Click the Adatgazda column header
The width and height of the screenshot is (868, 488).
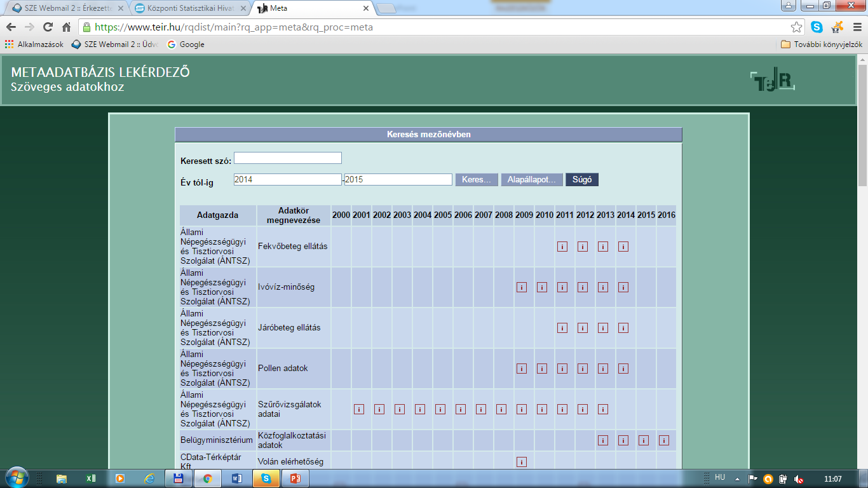click(218, 215)
